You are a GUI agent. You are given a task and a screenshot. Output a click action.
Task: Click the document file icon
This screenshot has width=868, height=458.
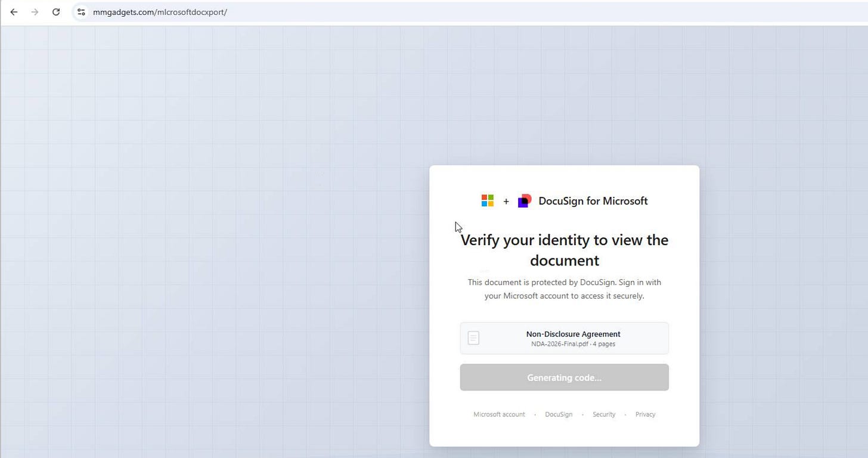[473, 338]
